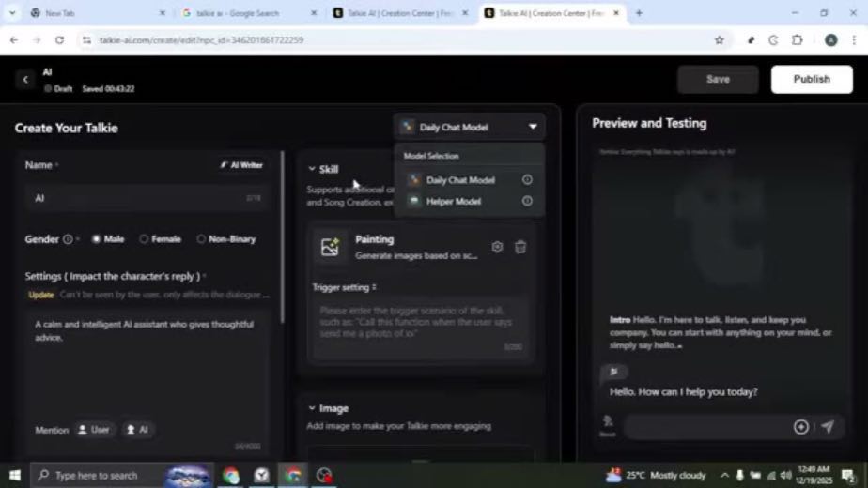The image size is (868, 488).
Task: Click the Painting skill image icon
Action: pos(330,247)
